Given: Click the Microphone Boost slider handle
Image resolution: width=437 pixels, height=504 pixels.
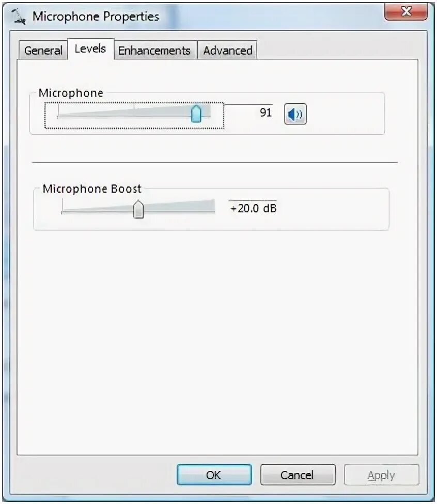Looking at the screenshot, I should [138, 209].
